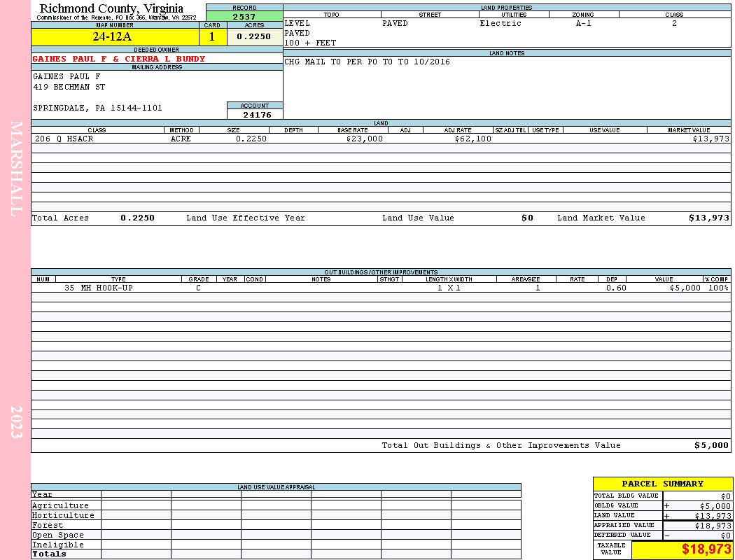Image resolution: width=735 pixels, height=560 pixels.
Task: Click DEFERRED VALUE $0
Action: 726,535
